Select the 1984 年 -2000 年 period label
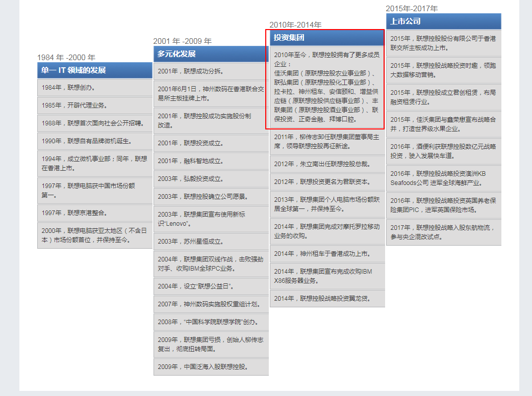 pos(66,57)
